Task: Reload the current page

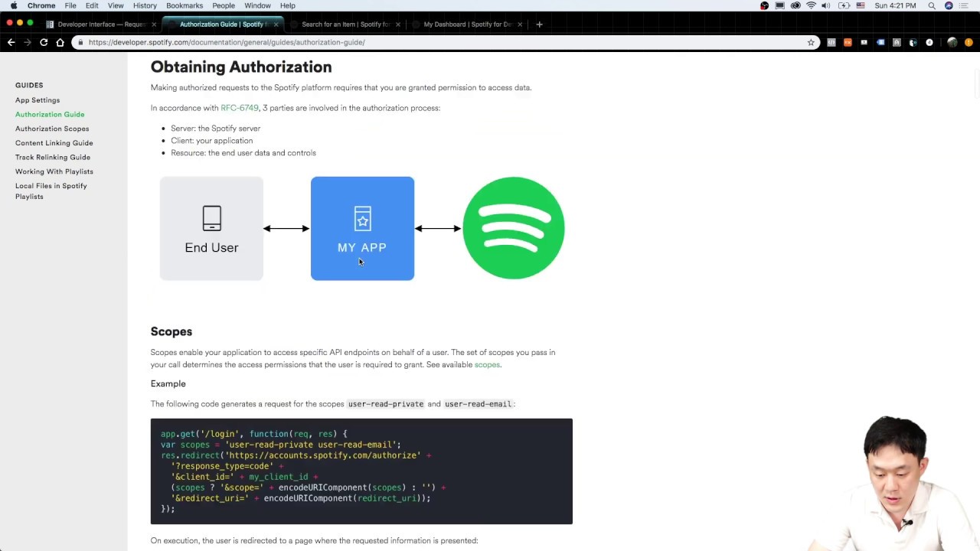Action: (44, 42)
